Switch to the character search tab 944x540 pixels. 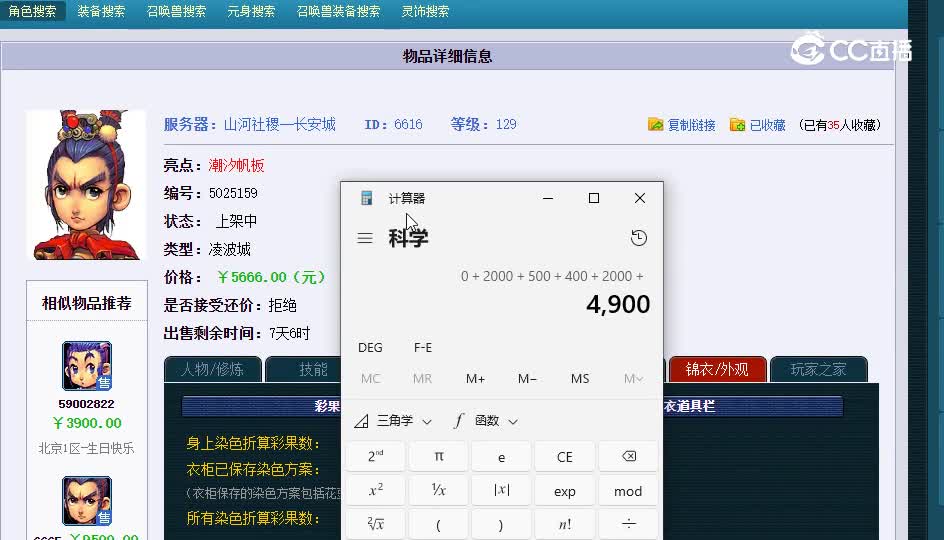coord(32,11)
